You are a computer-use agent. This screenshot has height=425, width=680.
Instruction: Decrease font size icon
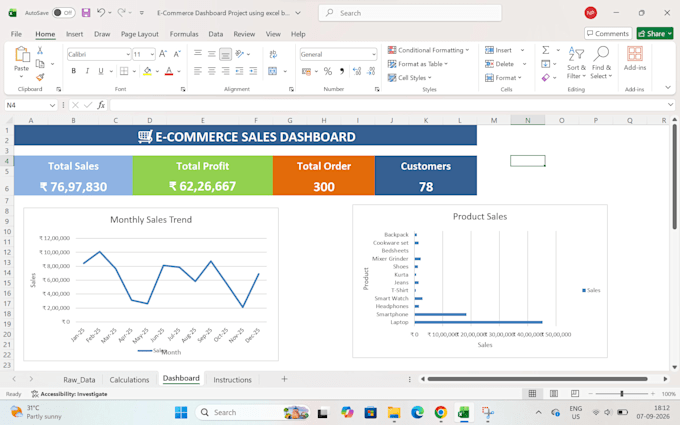(x=177, y=54)
